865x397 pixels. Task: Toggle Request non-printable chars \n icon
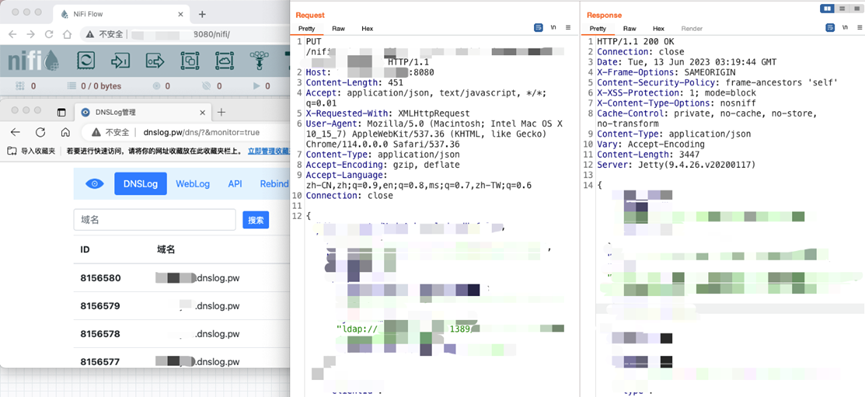click(553, 28)
